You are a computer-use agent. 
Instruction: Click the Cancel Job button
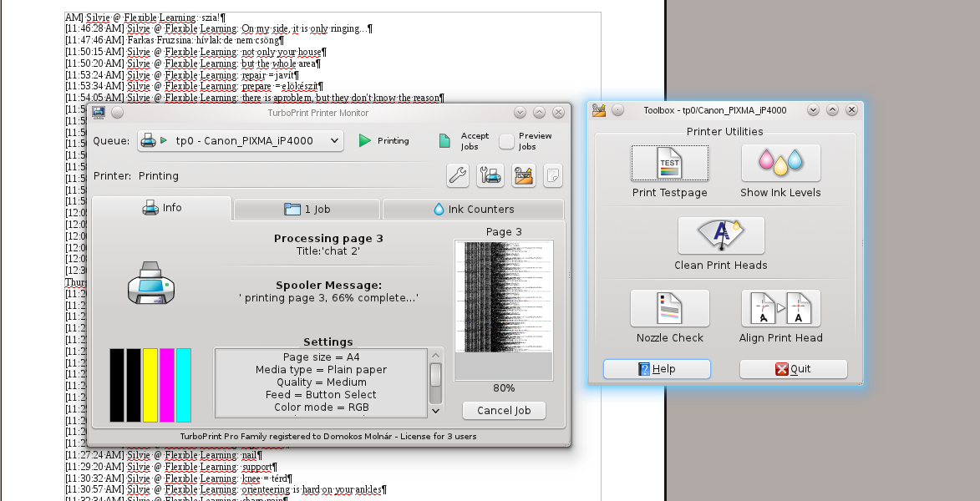[504, 411]
